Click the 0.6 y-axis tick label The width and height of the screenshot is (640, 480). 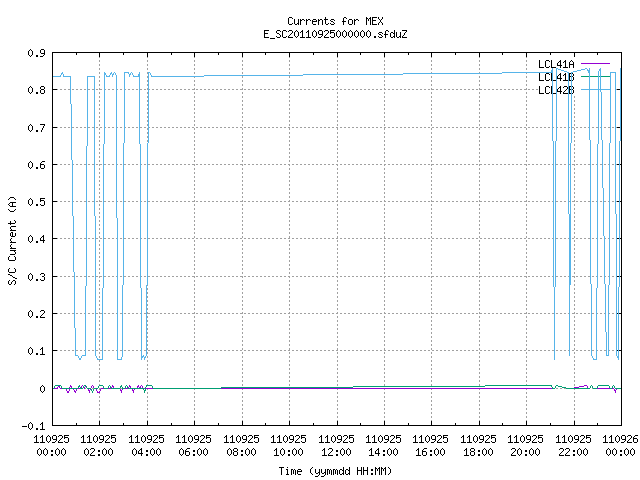36,165
